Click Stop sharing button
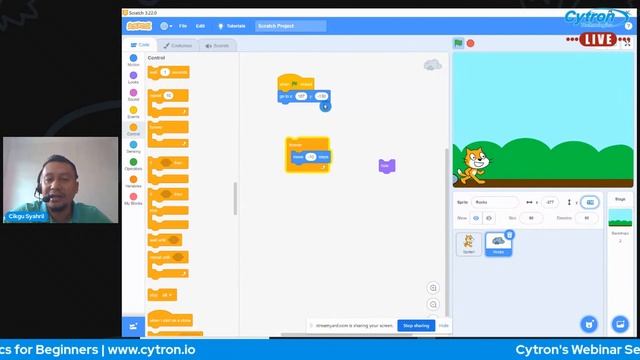This screenshot has height=360, width=640. [416, 326]
